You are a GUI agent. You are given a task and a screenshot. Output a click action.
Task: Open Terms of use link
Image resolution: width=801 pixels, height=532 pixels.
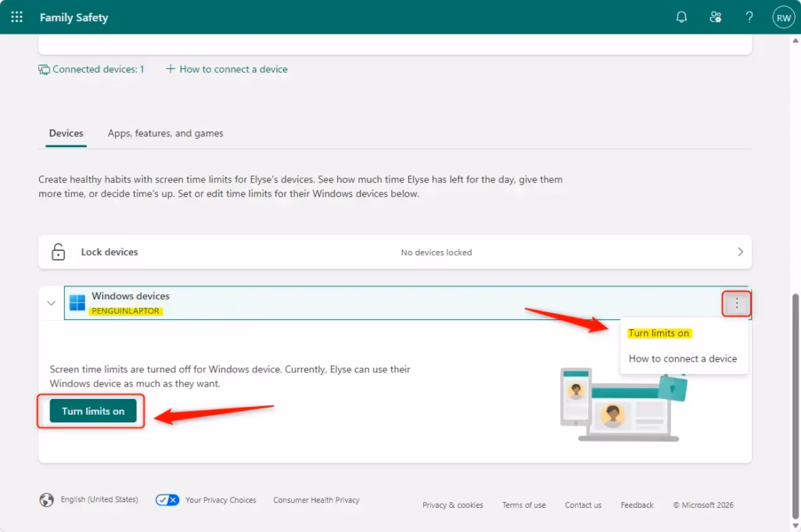[x=523, y=505]
